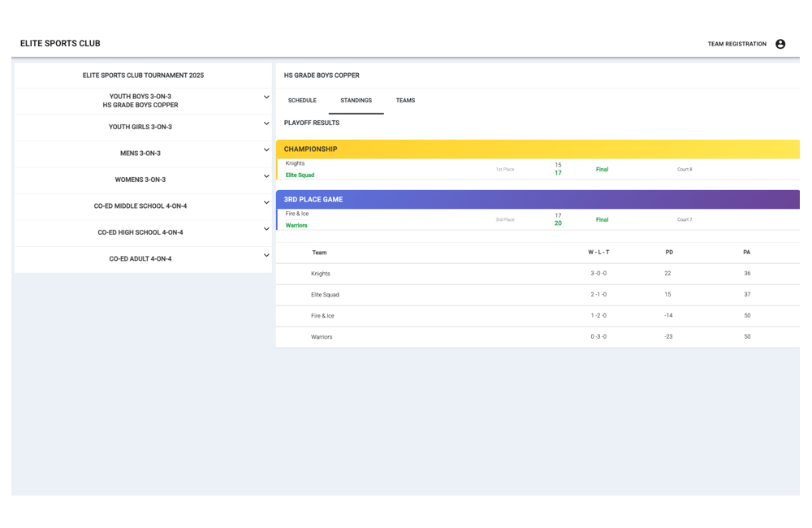Viewport: 812px width, 528px height.
Task: Select HS Grade Boys Copper division
Action: tap(140, 106)
